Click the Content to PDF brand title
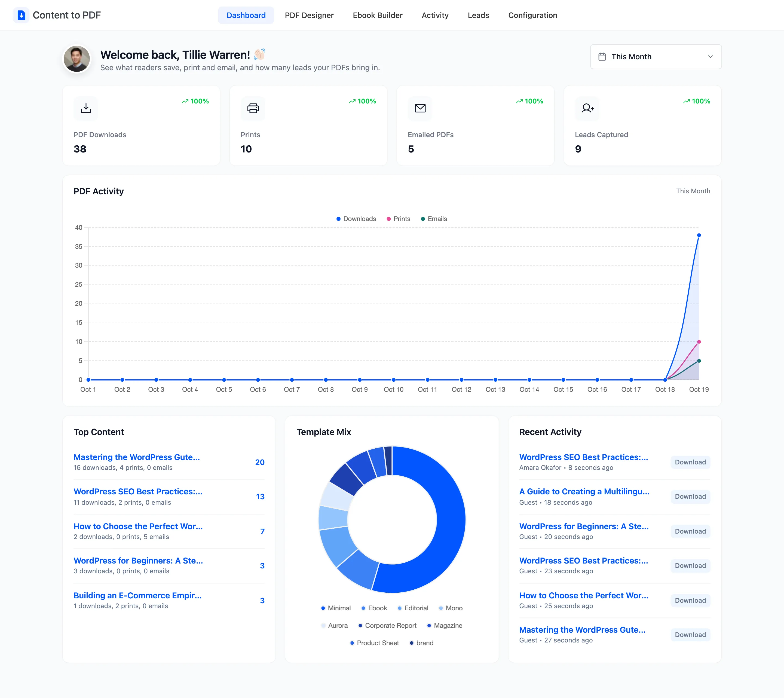Viewport: 784px width, 698px height. coord(67,15)
